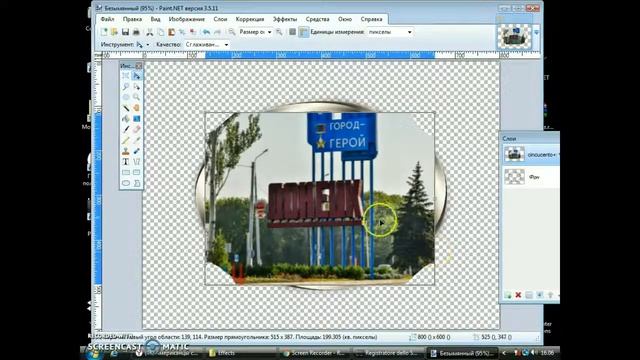The width and height of the screenshot is (640, 360).
Task: Select the Фон background layer
Action: (531, 177)
